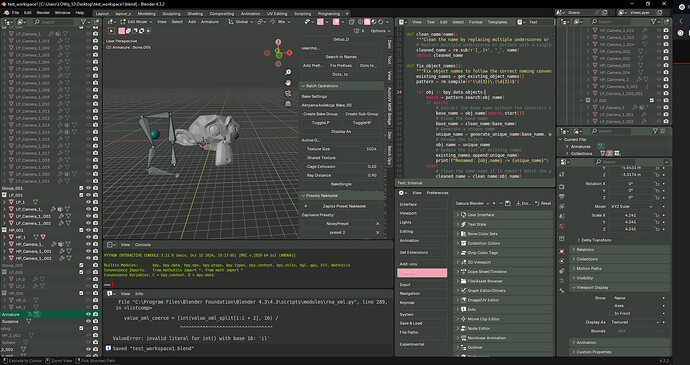Expand the Motion Paths panel
Viewport: 690px width, 365px height.
point(620,269)
